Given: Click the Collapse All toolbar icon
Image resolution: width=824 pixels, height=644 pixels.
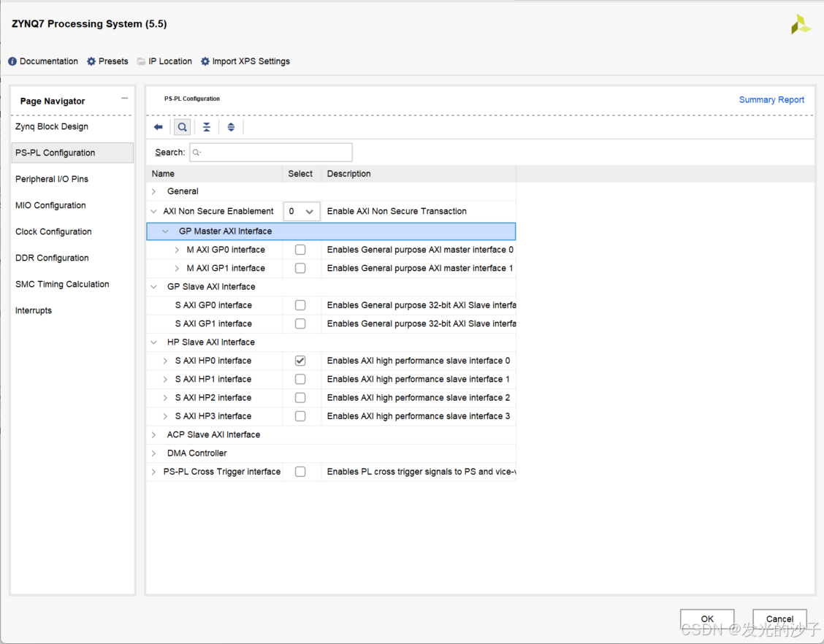Looking at the screenshot, I should click(207, 127).
